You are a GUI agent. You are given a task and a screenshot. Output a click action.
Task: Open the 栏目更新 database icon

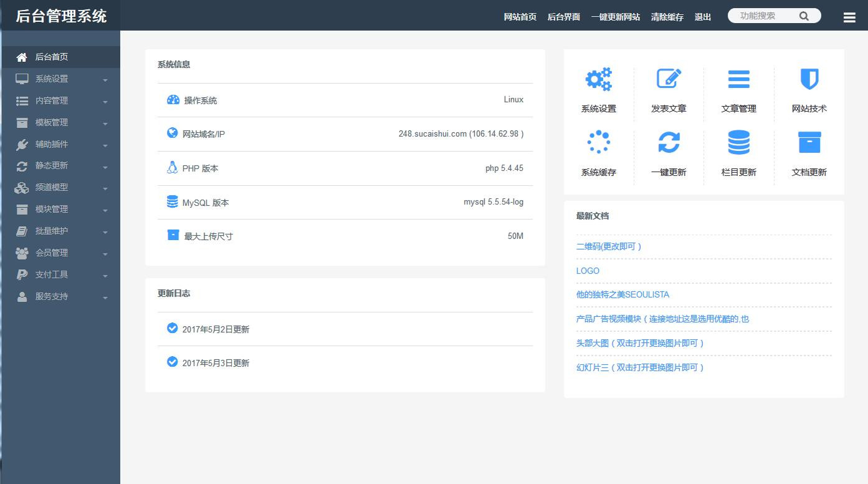coord(738,143)
